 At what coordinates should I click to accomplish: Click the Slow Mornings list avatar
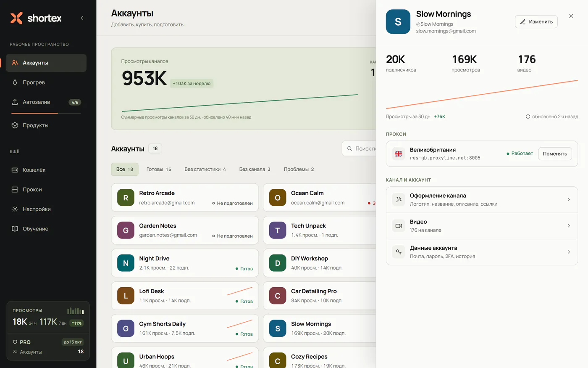pos(278,328)
